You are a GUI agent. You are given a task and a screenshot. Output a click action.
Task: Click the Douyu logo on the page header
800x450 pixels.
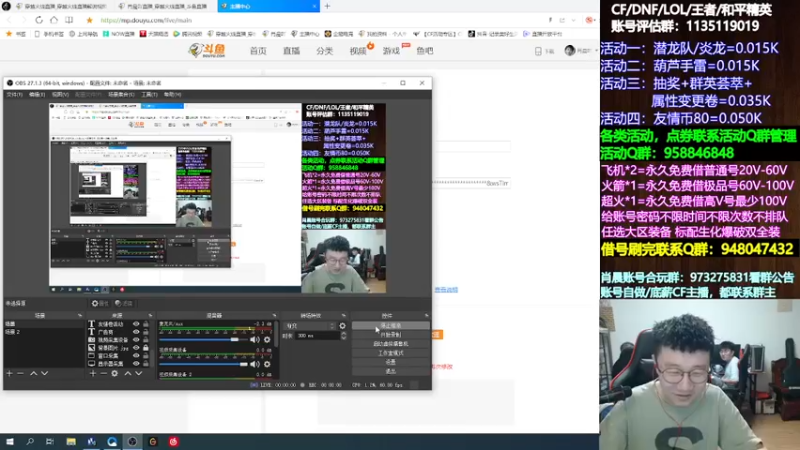point(207,50)
